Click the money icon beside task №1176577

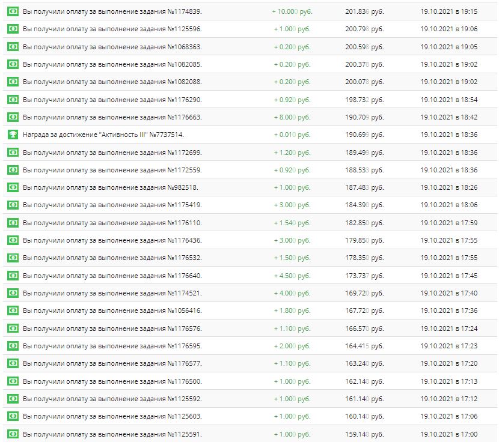coord(13,363)
